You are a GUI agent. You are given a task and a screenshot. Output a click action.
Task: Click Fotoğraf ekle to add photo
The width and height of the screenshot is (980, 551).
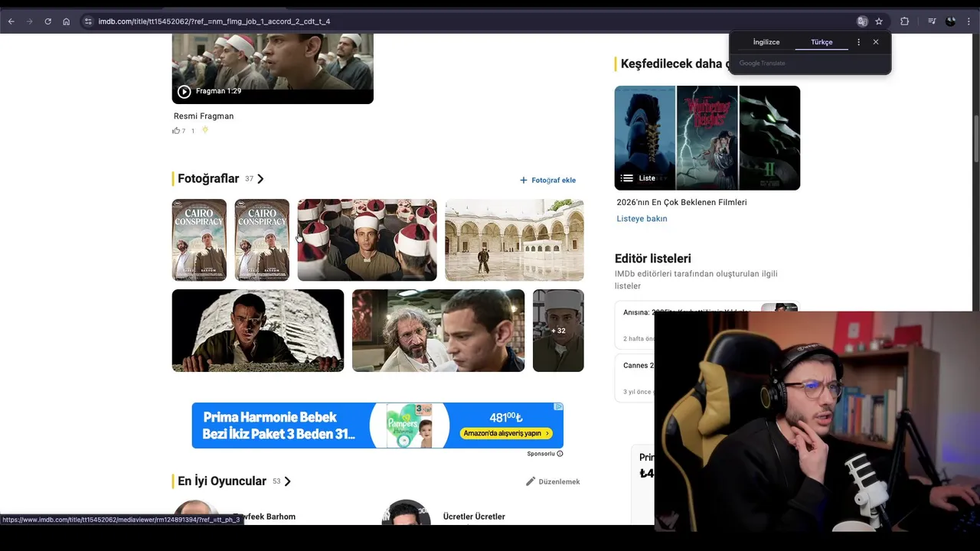pos(547,180)
